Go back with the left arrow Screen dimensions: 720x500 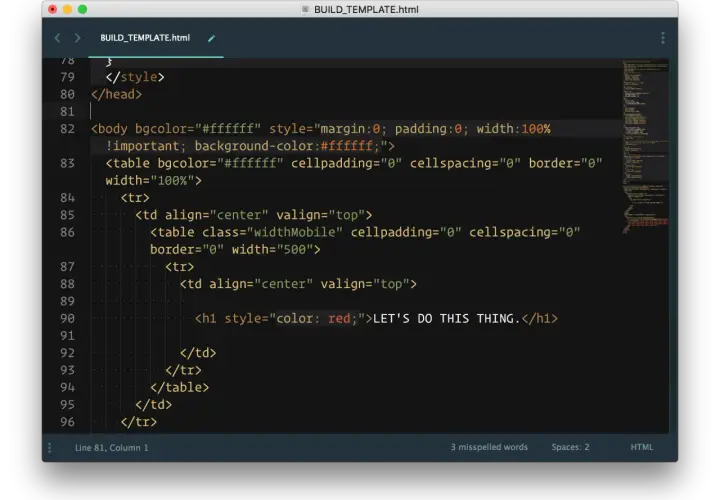[57, 38]
